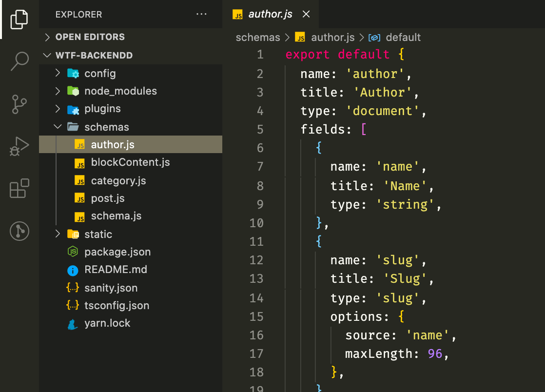The width and height of the screenshot is (545, 392).
Task: Open the Extensions view
Action: point(19,188)
